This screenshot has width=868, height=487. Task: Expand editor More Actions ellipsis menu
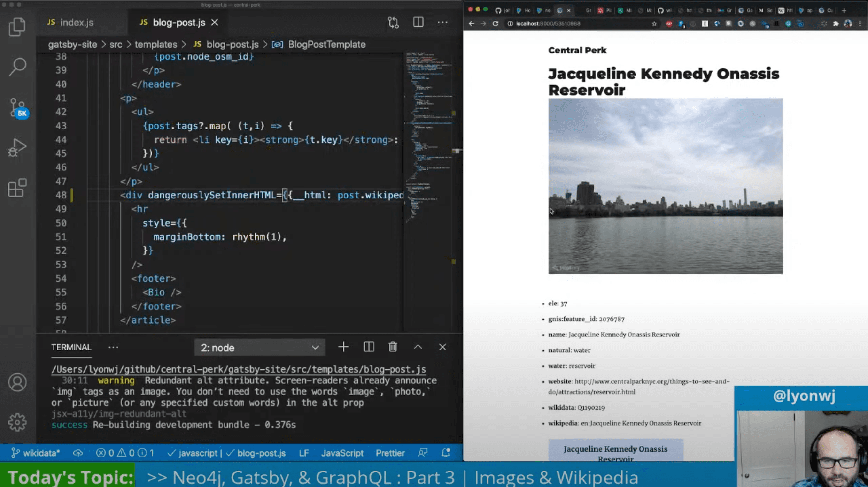click(442, 23)
